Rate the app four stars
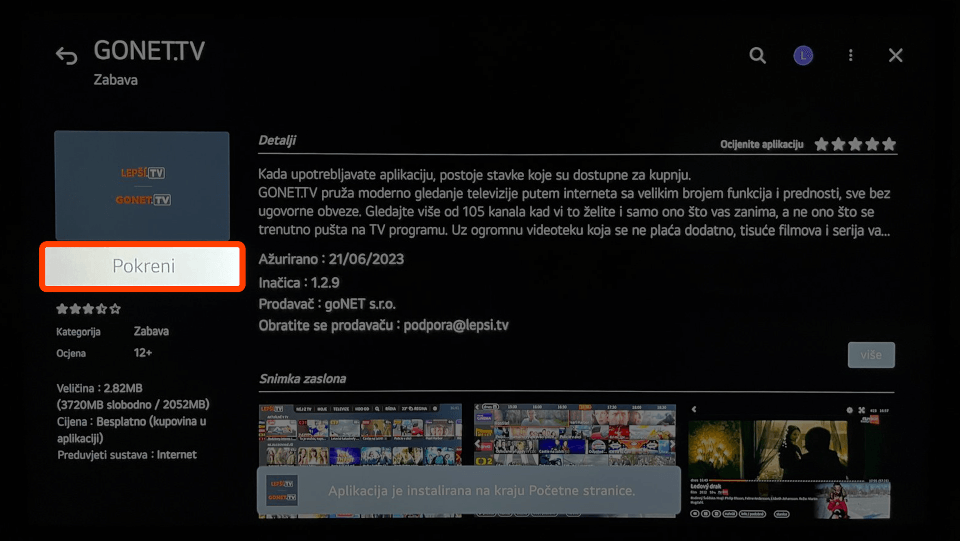The width and height of the screenshot is (960, 541). tap(872, 144)
